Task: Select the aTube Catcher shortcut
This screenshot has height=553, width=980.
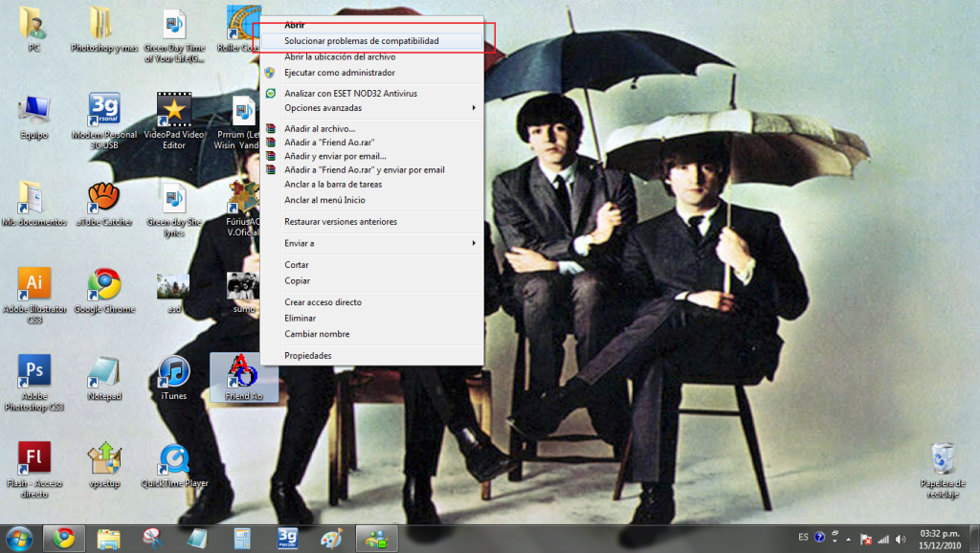Action: pos(103,205)
